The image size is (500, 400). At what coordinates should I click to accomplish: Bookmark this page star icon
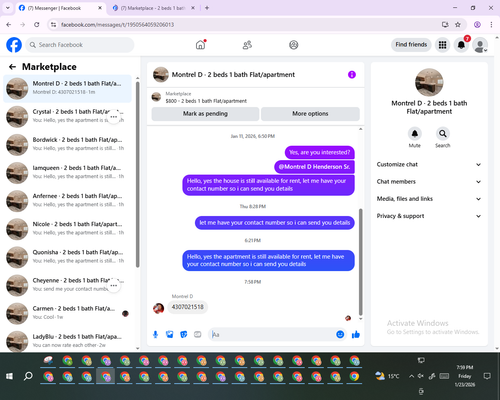[458, 25]
